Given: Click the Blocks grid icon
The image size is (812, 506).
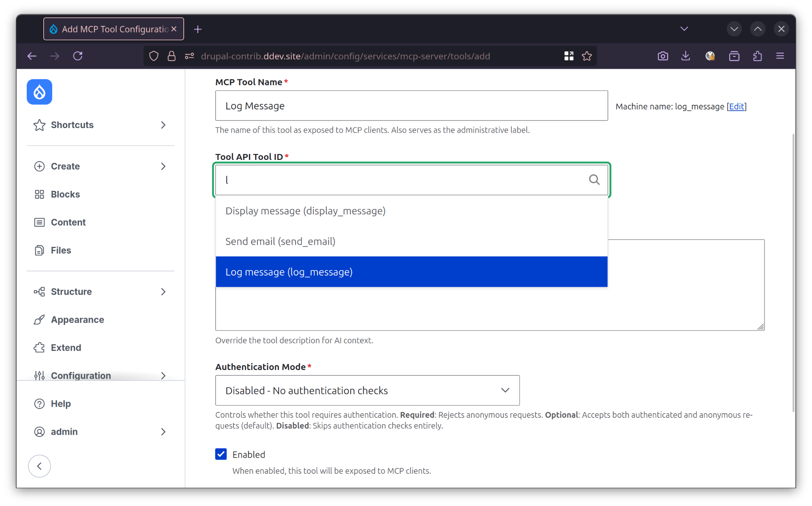Looking at the screenshot, I should pyautogui.click(x=39, y=194).
